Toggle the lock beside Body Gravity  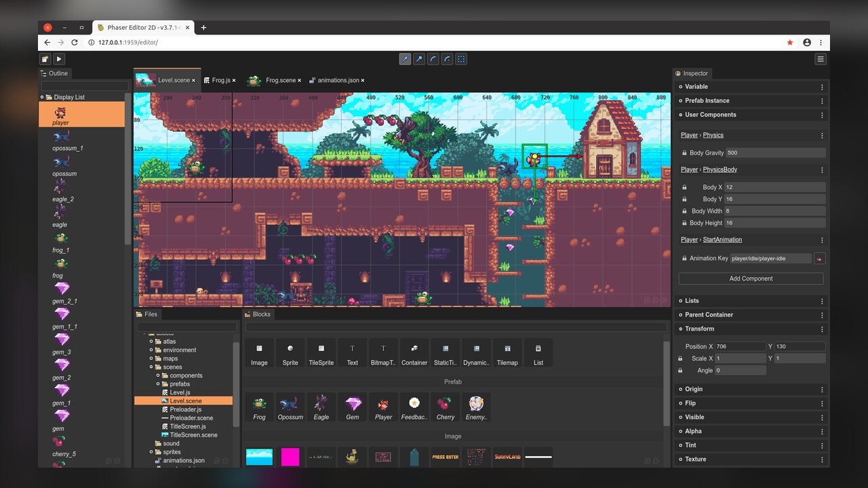pyautogui.click(x=684, y=153)
